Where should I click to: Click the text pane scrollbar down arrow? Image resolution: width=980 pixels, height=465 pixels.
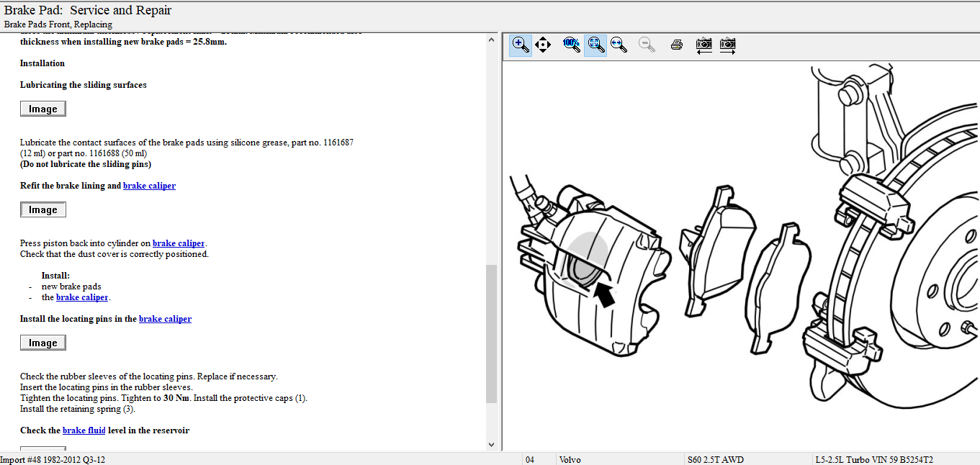click(x=492, y=445)
